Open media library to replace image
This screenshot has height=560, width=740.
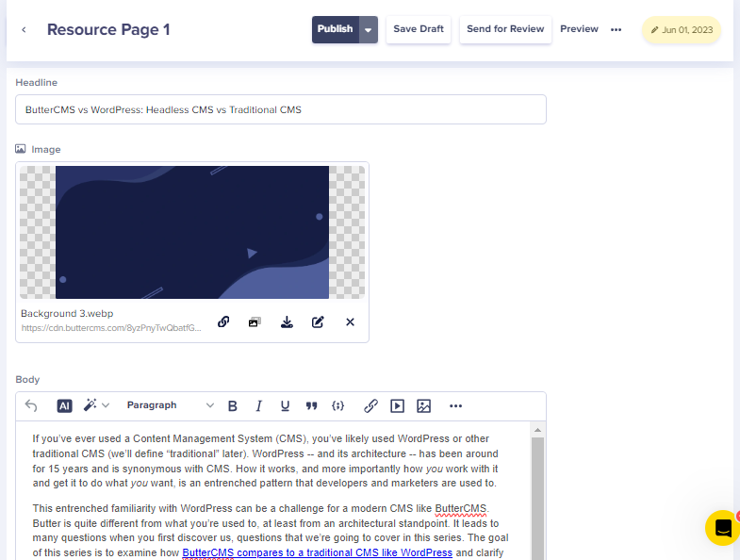255,321
